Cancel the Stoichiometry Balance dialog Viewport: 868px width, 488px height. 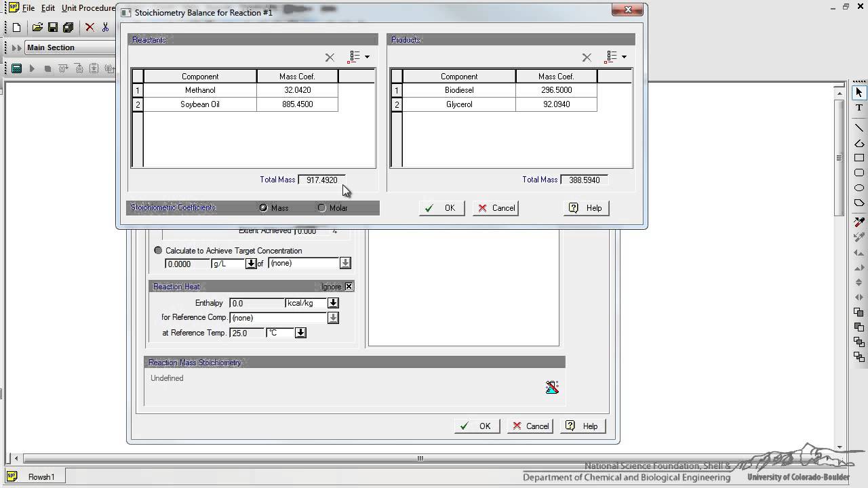click(x=496, y=208)
